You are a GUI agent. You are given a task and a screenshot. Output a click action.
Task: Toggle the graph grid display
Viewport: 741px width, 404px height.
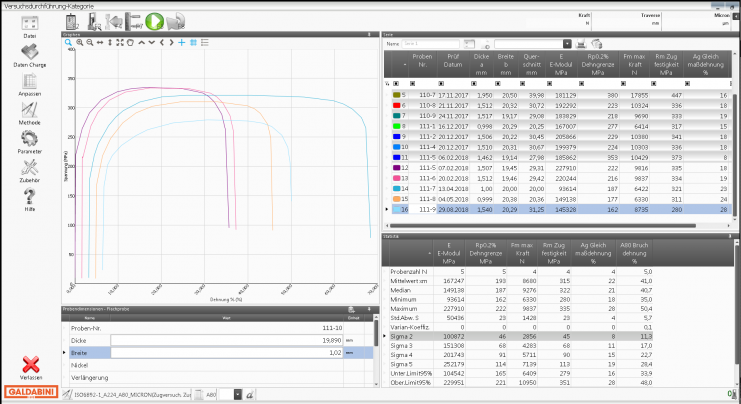coord(192,43)
